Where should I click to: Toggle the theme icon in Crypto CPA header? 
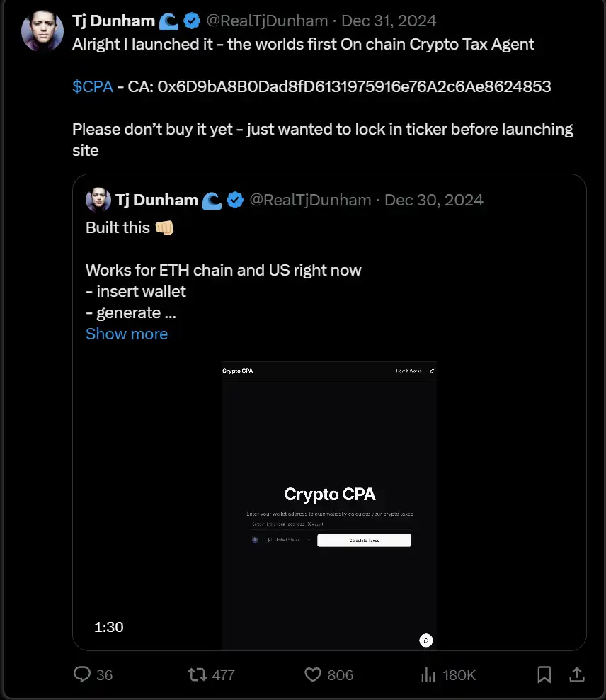coord(432,371)
